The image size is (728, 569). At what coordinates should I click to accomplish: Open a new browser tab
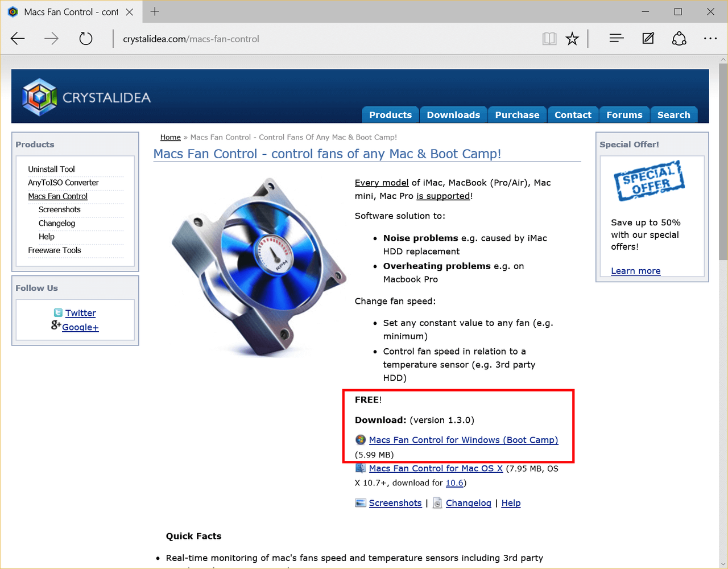(x=155, y=11)
